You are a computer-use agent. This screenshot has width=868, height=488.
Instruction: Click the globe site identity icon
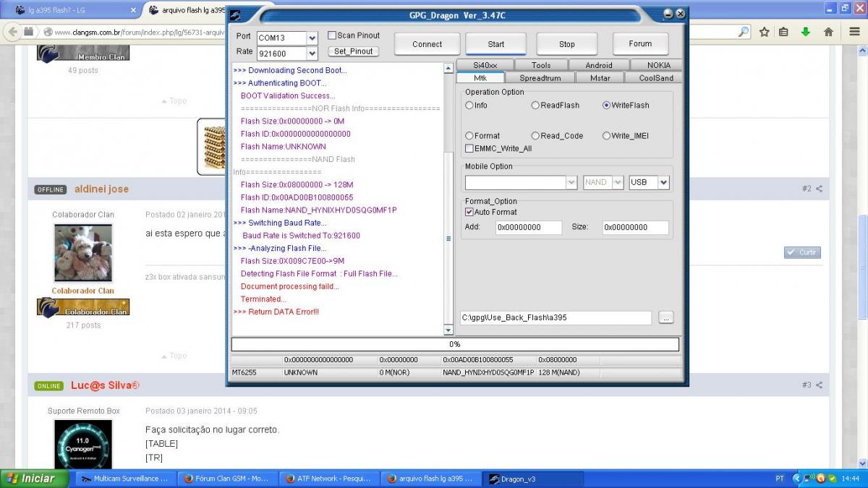[x=48, y=32]
